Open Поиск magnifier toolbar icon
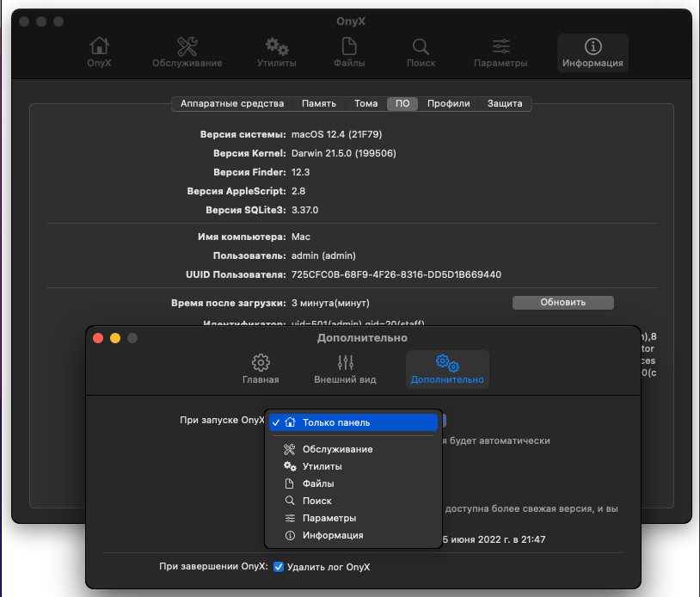This screenshot has height=597, width=700. pyautogui.click(x=421, y=52)
